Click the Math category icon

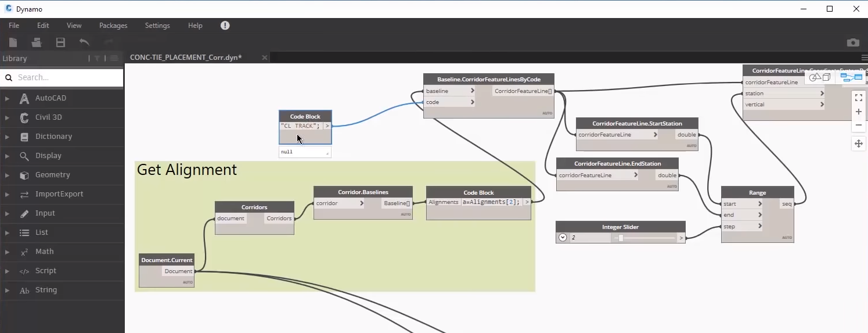pyautogui.click(x=24, y=252)
